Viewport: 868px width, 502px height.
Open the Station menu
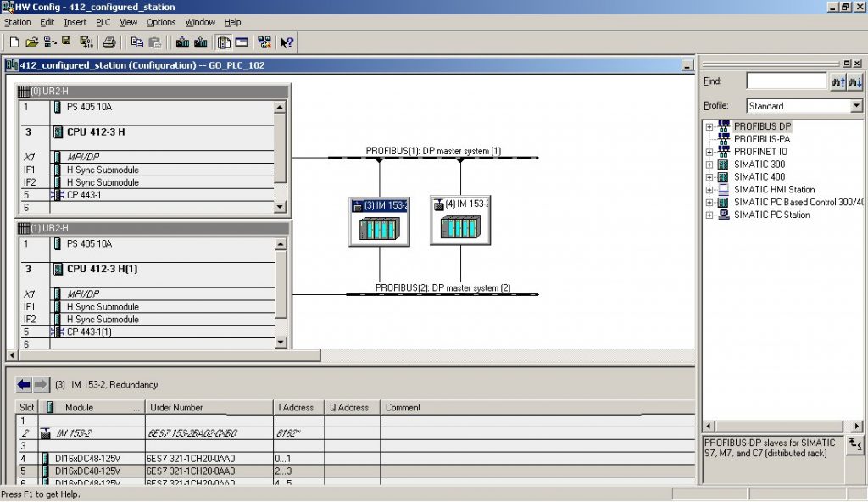(17, 22)
